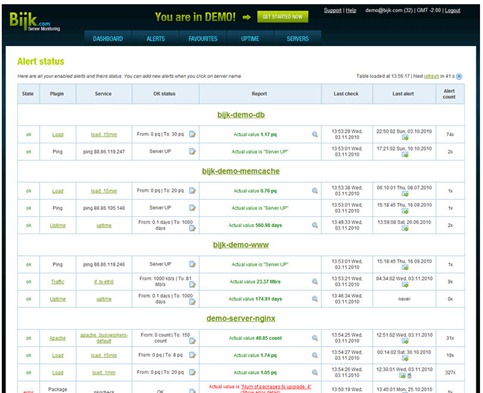Image resolution: width=483 pixels, height=393 pixels.
Task: Click the Get Started Now button
Action: (x=283, y=17)
